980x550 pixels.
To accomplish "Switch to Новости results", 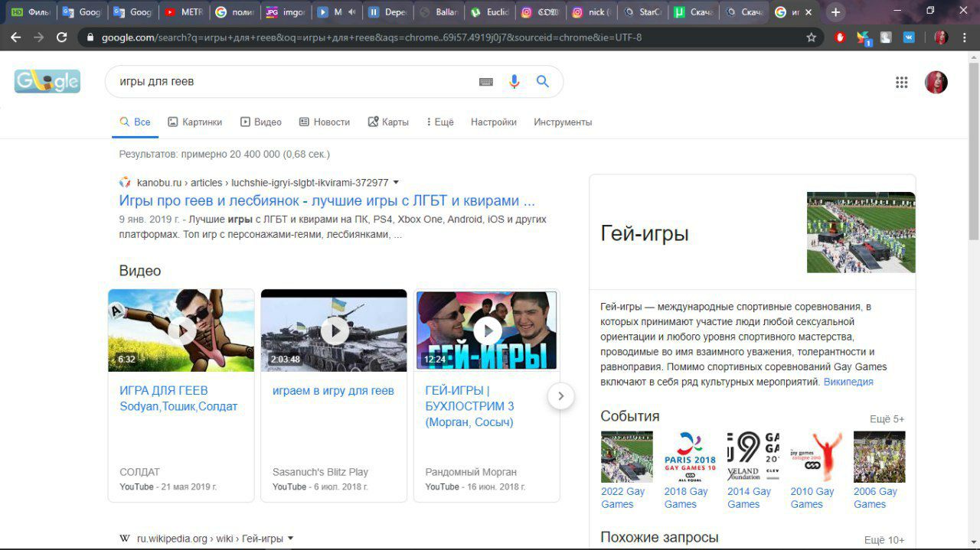I will point(324,122).
